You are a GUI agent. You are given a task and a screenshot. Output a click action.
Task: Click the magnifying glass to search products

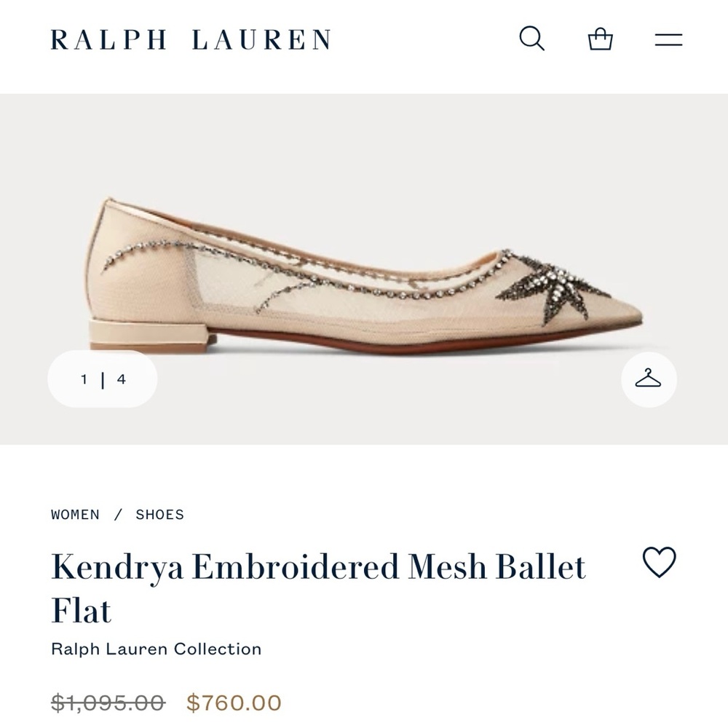[532, 40]
